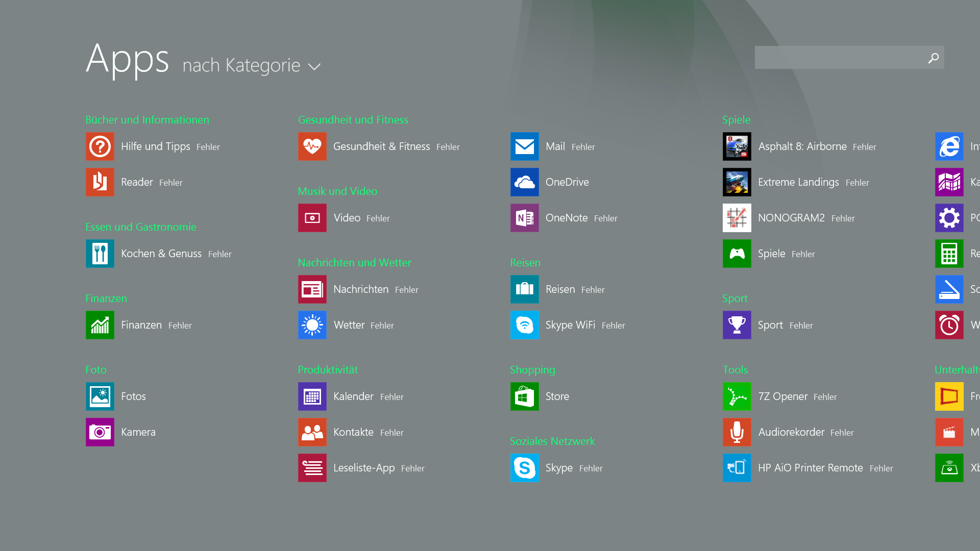Open the Internet Explorer icon
The width and height of the screenshot is (980, 551).
[949, 146]
